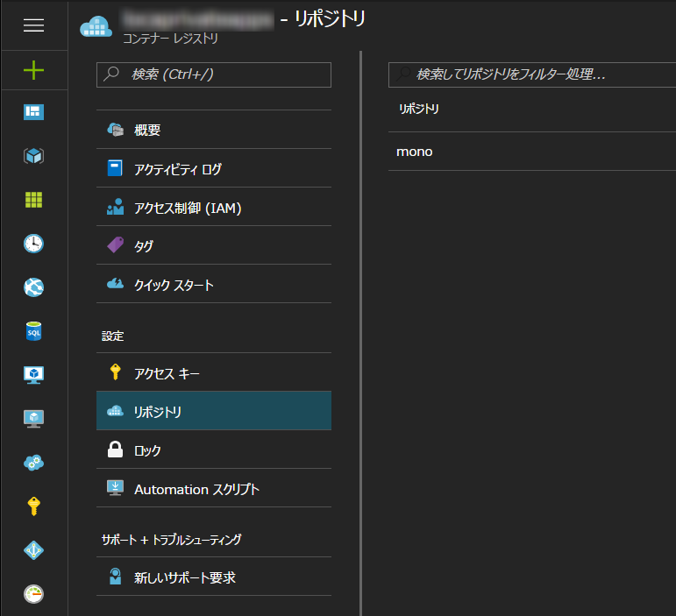Click the green plus create resource icon
This screenshot has width=676, height=616.
33,70
